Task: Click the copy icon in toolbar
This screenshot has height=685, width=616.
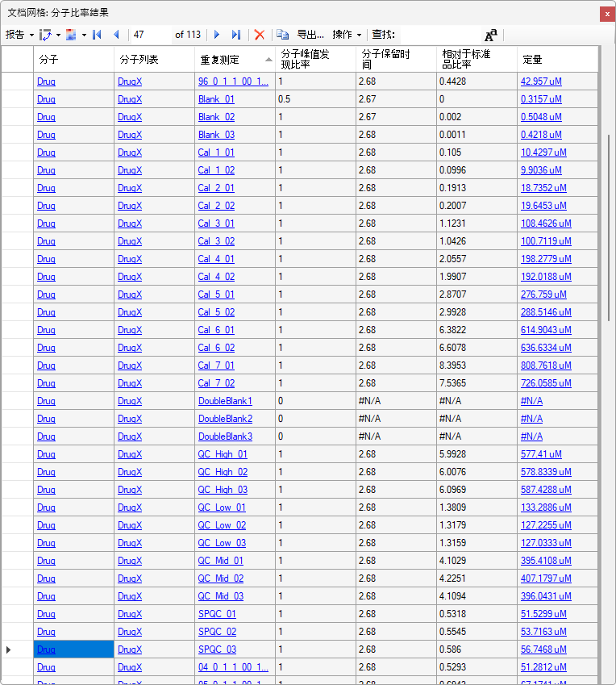Action: 282,35
